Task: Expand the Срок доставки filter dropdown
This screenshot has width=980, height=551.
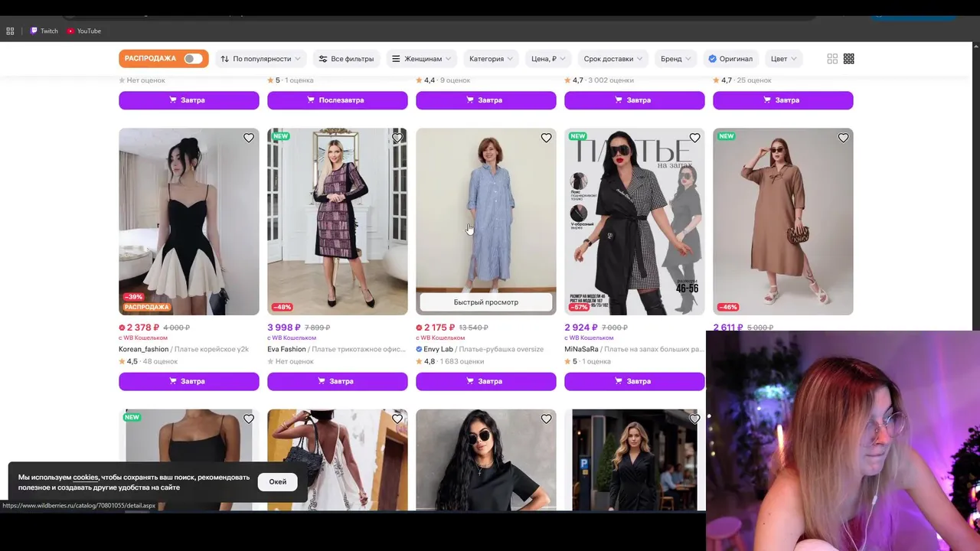Action: [613, 59]
